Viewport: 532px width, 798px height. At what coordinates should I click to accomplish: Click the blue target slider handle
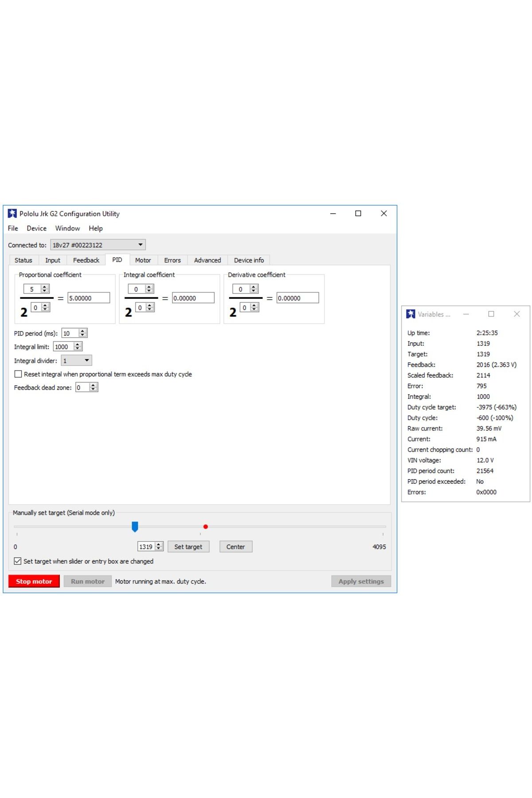[x=135, y=527]
